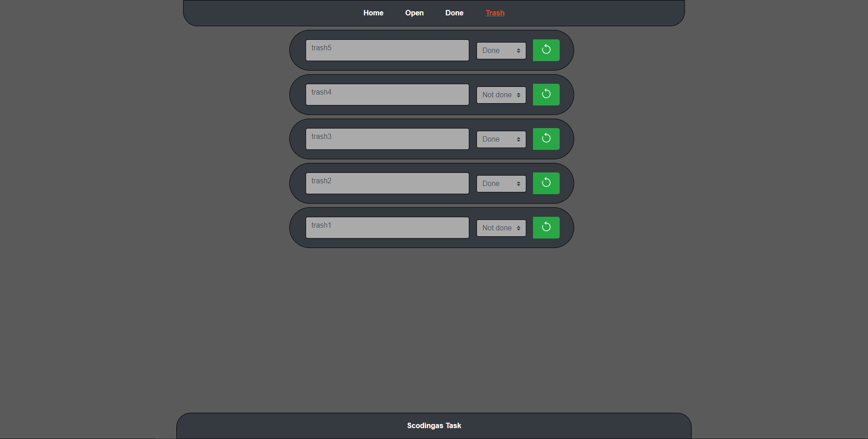The width and height of the screenshot is (868, 439).
Task: Select the trash5 text field
Action: 387,50
